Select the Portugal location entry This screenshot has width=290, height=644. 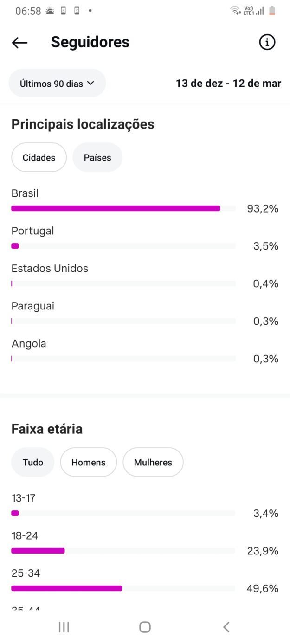click(x=32, y=231)
